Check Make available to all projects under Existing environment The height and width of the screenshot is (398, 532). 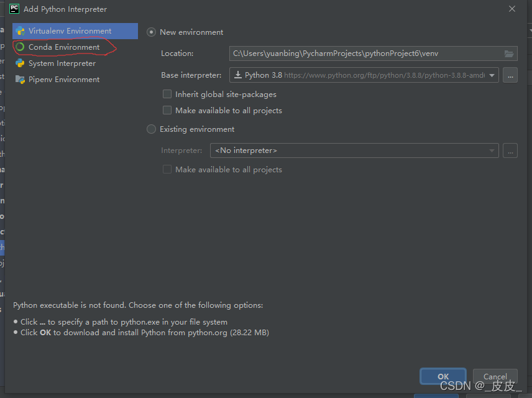(167, 169)
